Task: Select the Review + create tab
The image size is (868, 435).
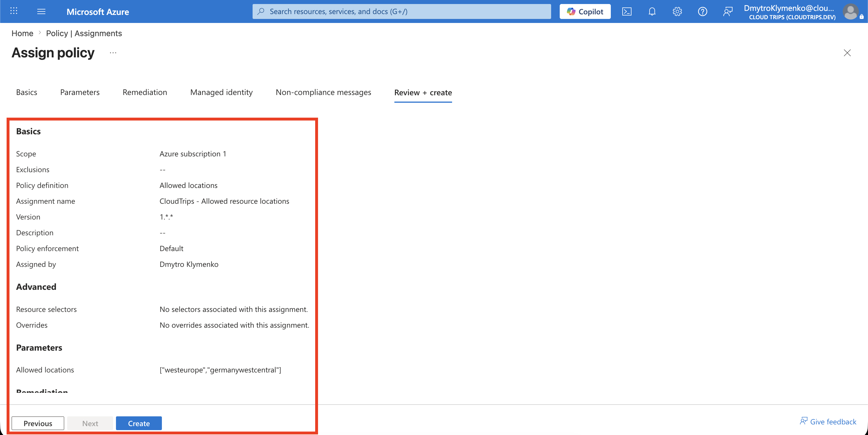Action: pos(423,93)
